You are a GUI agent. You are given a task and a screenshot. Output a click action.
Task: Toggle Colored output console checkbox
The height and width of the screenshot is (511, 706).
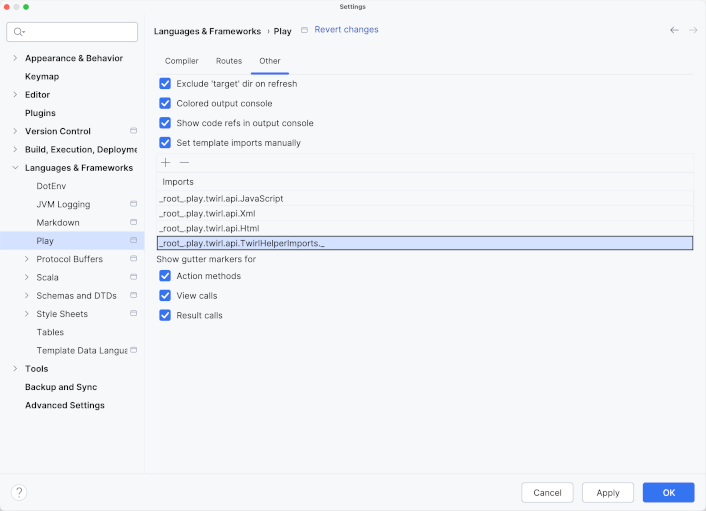tap(166, 103)
